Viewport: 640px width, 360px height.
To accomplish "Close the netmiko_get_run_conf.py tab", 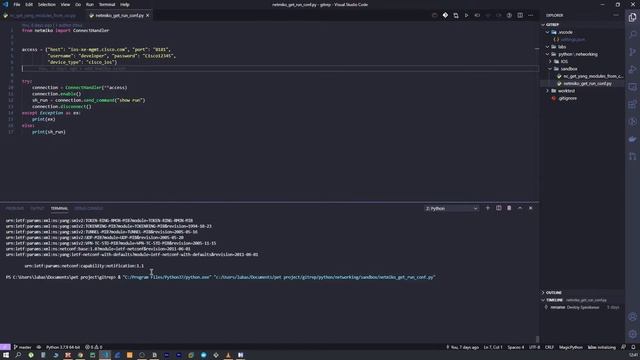I will 147,16.
